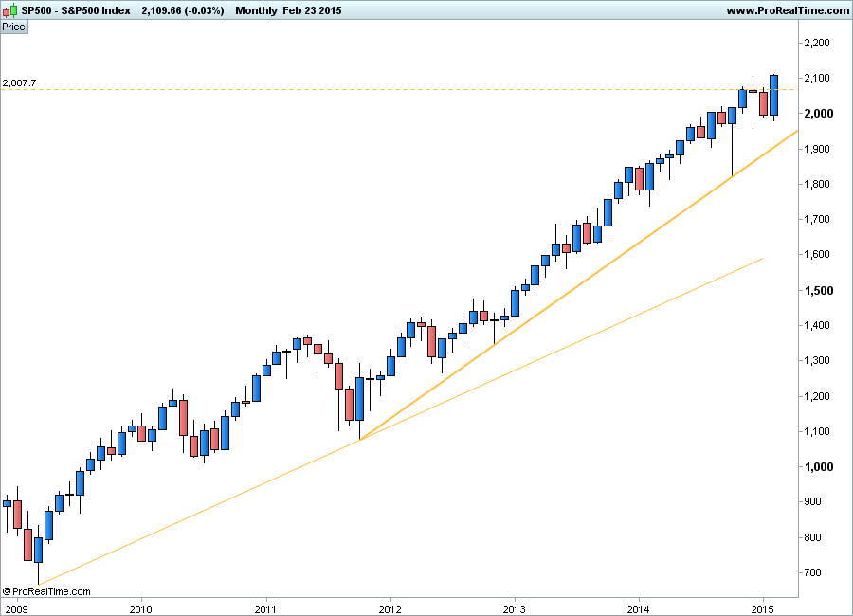
Task: Click the 2013 year label on time axis
Action: [x=515, y=609]
